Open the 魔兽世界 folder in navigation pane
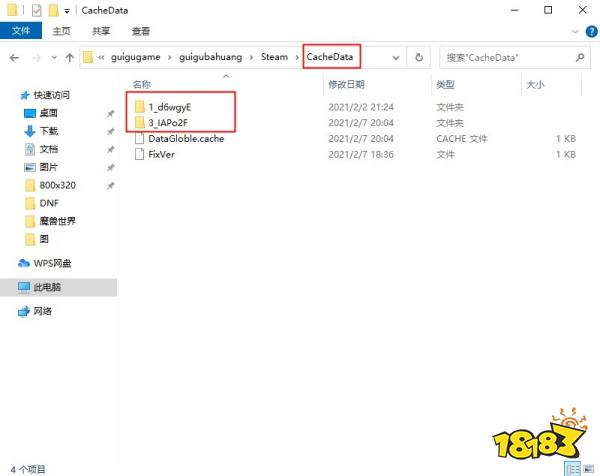 click(x=57, y=221)
